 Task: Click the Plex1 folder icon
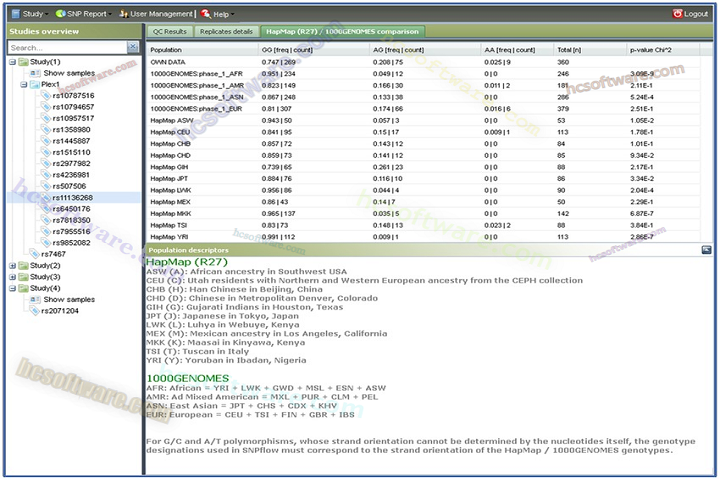tap(34, 85)
